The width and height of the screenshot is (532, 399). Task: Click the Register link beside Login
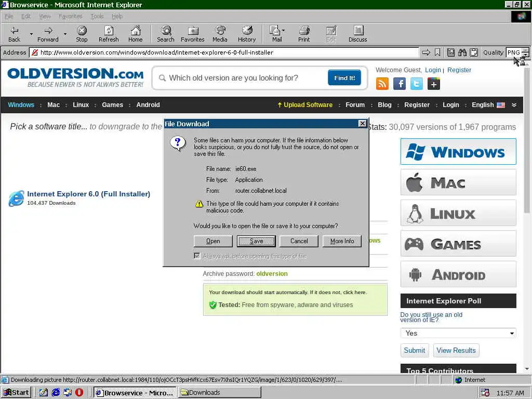coord(459,70)
